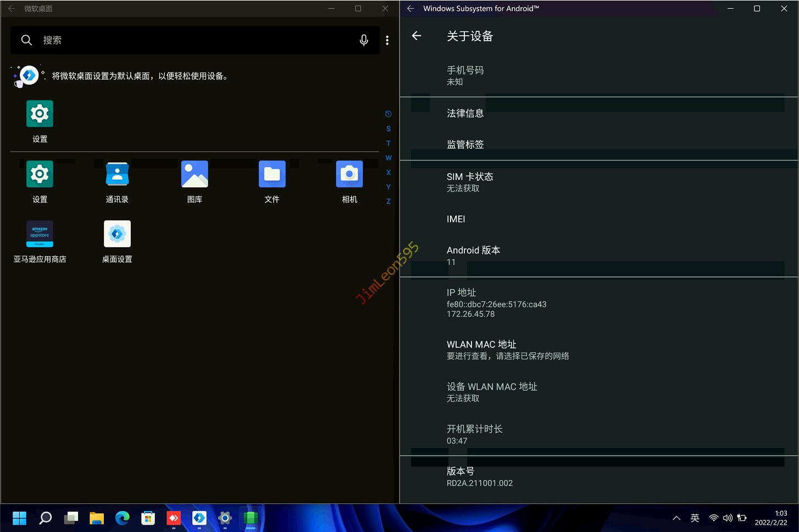
Task: Open the Windows Start menu
Action: pyautogui.click(x=20, y=518)
